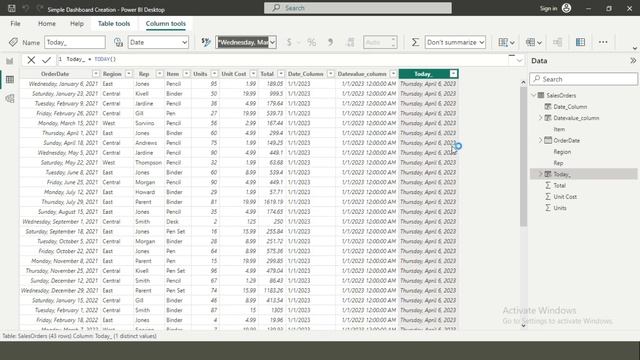Click the title bar Search box
640x360 pixels.
point(358,8)
